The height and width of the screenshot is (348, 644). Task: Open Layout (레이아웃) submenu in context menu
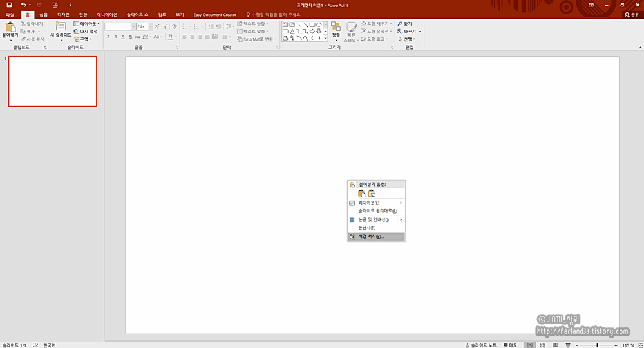(376, 203)
